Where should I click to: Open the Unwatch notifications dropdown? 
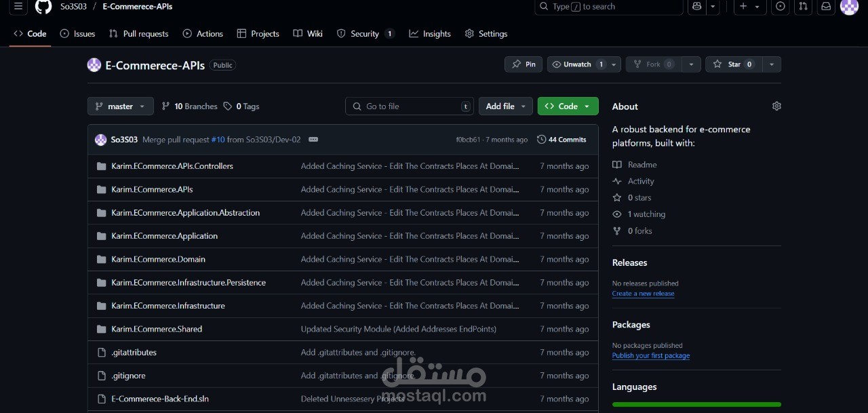coord(584,64)
